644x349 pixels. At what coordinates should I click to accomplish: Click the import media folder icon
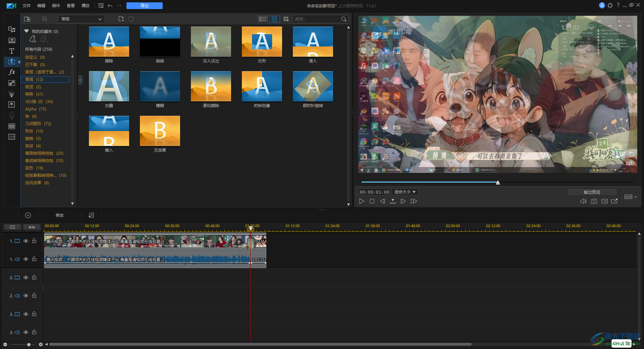point(28,19)
